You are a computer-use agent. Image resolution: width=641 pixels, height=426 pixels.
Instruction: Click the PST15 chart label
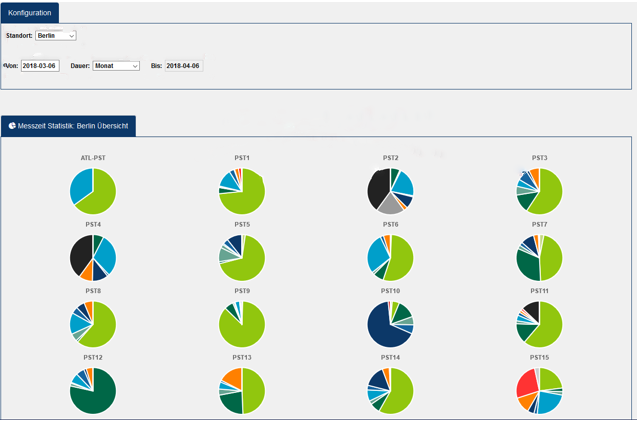click(x=539, y=357)
